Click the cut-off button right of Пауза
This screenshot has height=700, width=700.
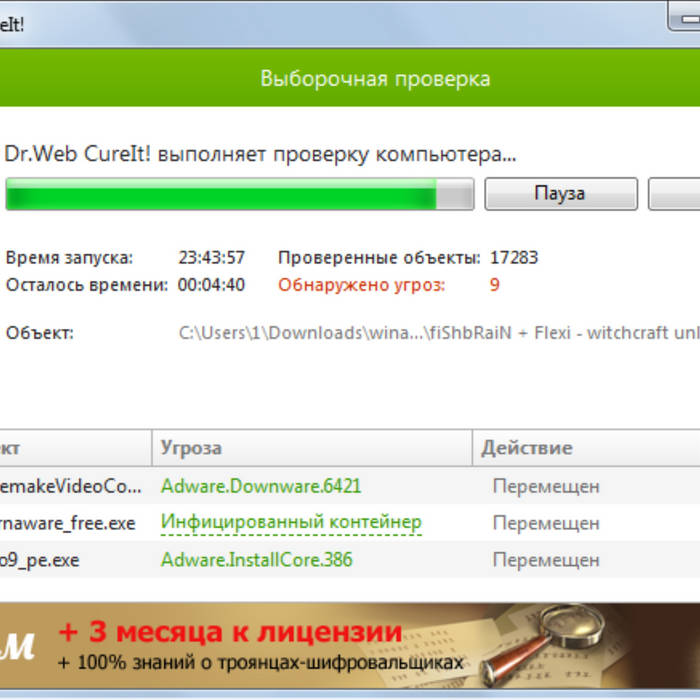(675, 194)
